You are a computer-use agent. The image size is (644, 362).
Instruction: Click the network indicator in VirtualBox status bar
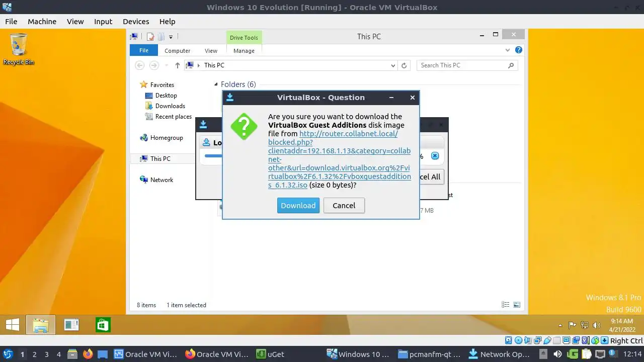coord(537,340)
